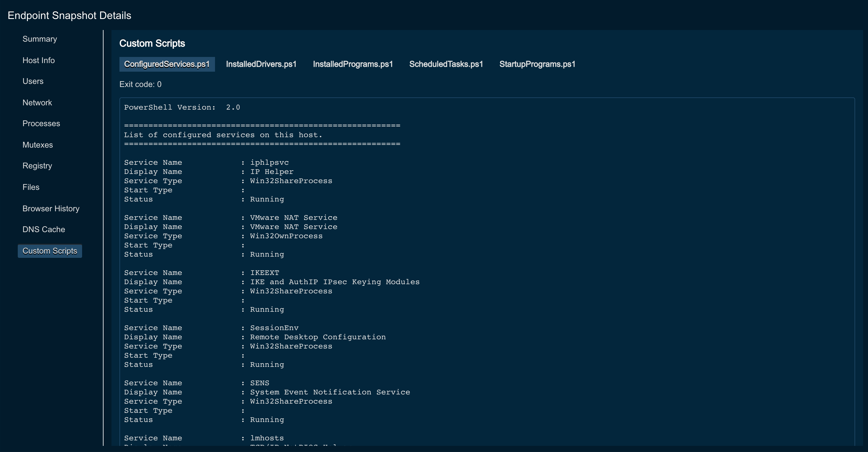
Task: Open the Summary section
Action: (40, 39)
